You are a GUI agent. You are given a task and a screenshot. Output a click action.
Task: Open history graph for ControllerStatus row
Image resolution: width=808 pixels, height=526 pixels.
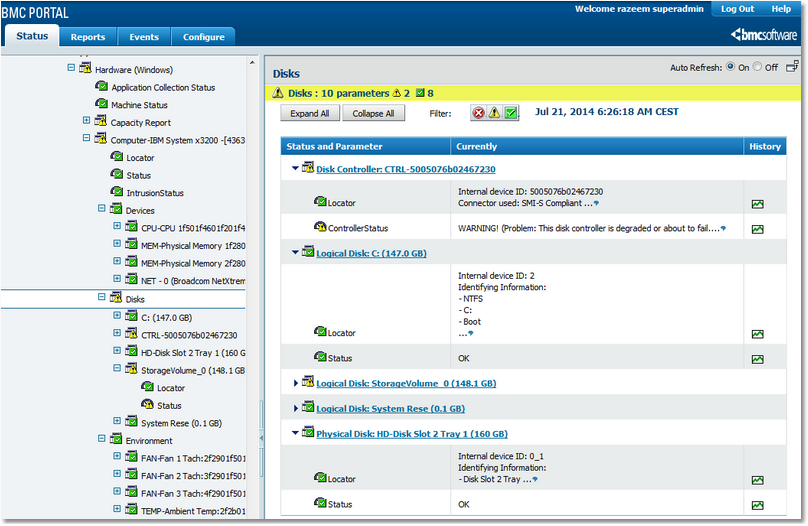tap(758, 229)
